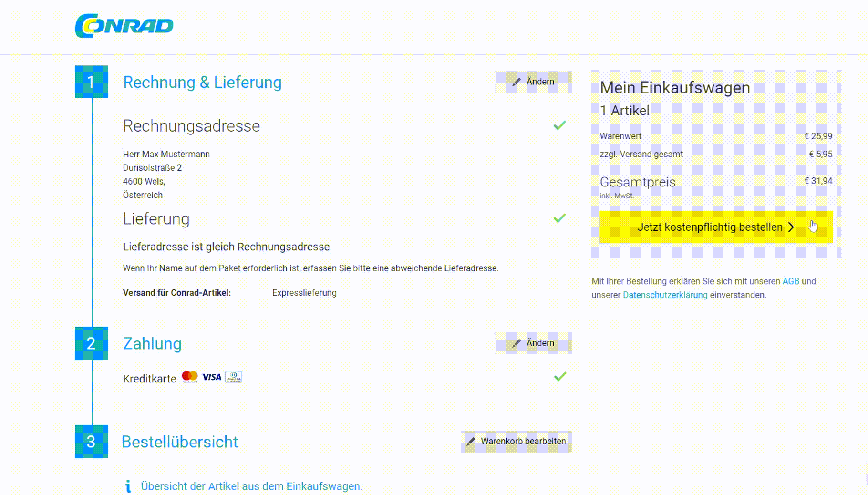
Task: Select step 1 number box
Action: (91, 82)
